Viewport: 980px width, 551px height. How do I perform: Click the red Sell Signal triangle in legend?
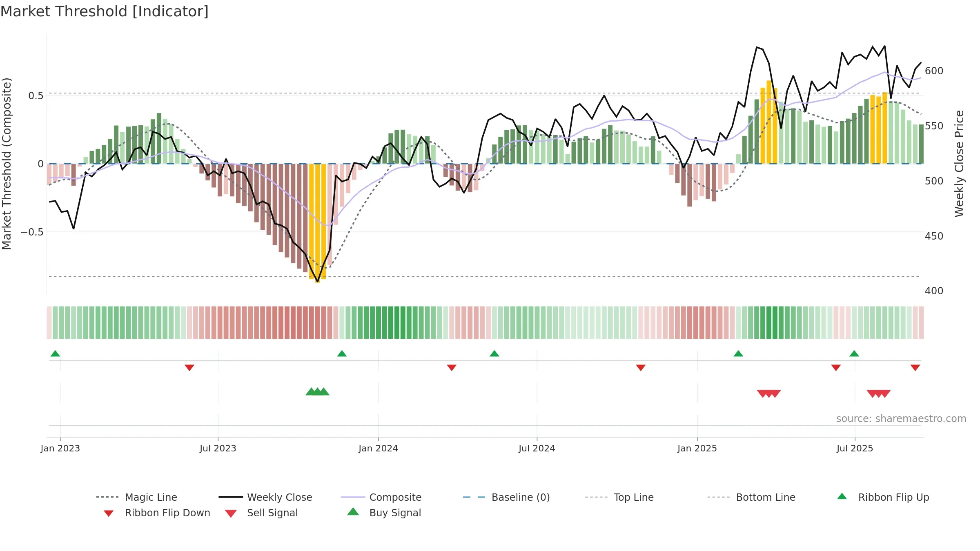pyautogui.click(x=231, y=513)
